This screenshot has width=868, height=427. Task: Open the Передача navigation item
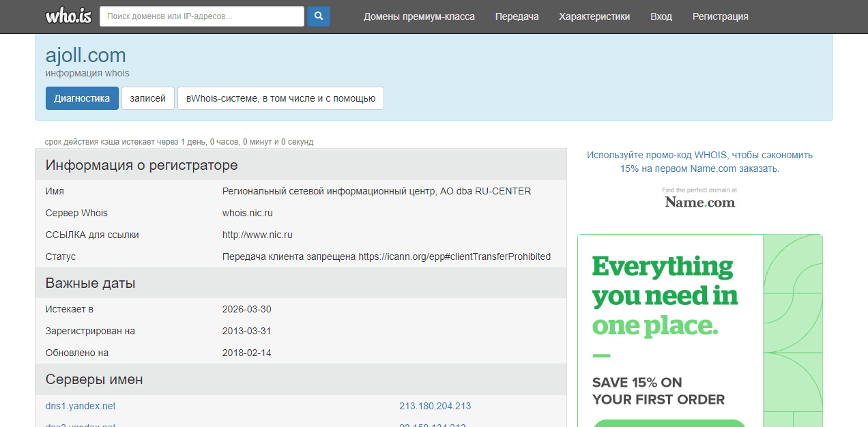pos(517,16)
